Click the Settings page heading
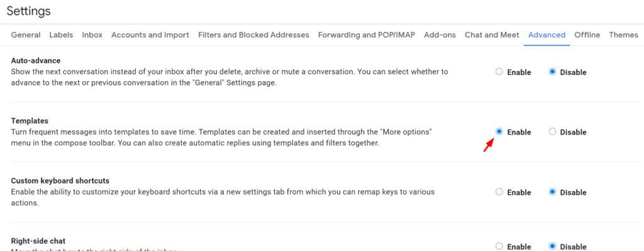The image size is (644, 251). click(29, 11)
